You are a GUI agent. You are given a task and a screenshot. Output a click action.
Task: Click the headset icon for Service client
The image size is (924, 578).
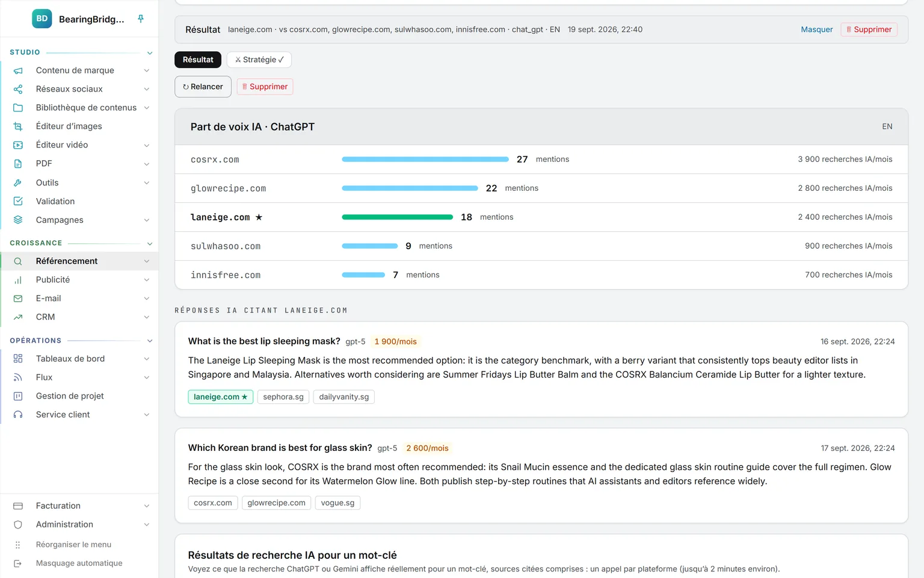pyautogui.click(x=18, y=415)
